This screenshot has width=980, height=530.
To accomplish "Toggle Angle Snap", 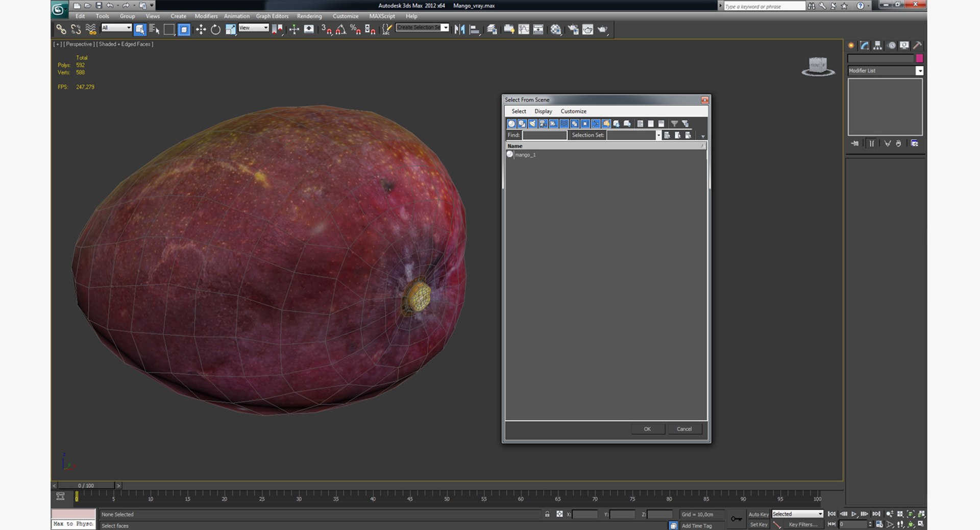I will pos(341,30).
